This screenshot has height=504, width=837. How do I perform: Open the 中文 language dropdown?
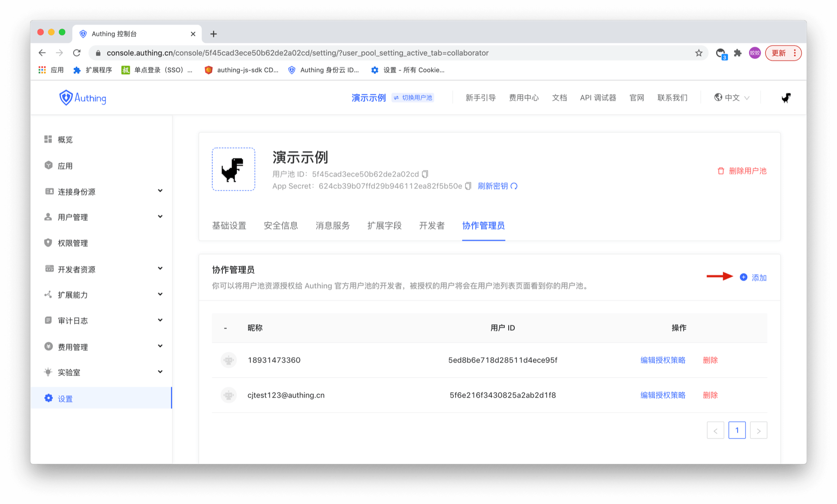click(732, 98)
